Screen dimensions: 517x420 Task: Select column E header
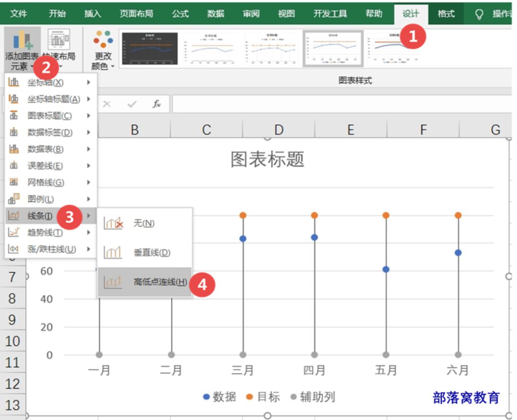(x=351, y=130)
